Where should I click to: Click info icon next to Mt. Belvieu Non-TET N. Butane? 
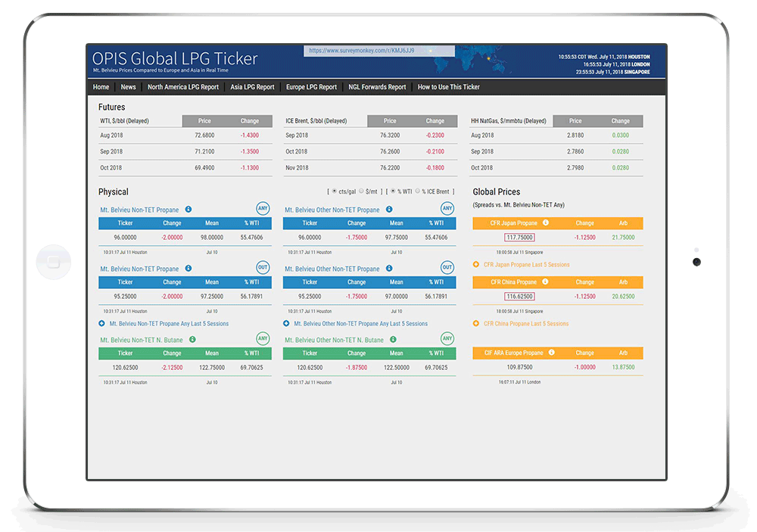192,340
